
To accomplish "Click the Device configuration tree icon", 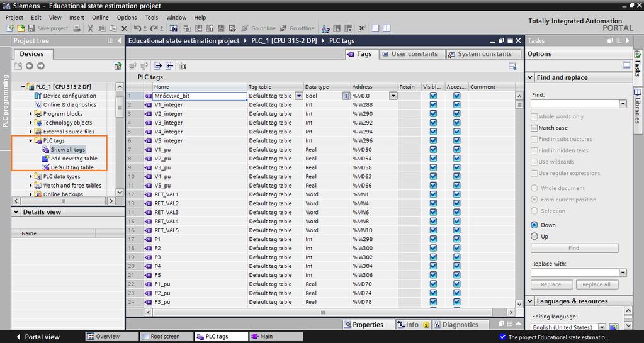I will [38, 96].
